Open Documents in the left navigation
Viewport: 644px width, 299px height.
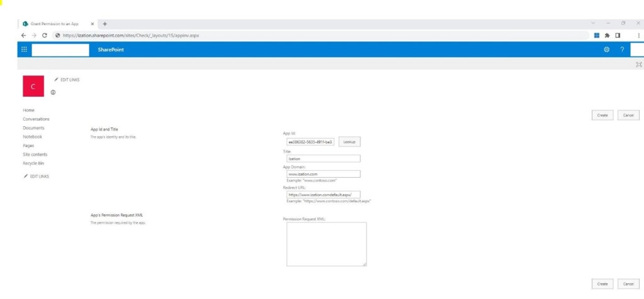pyautogui.click(x=33, y=128)
